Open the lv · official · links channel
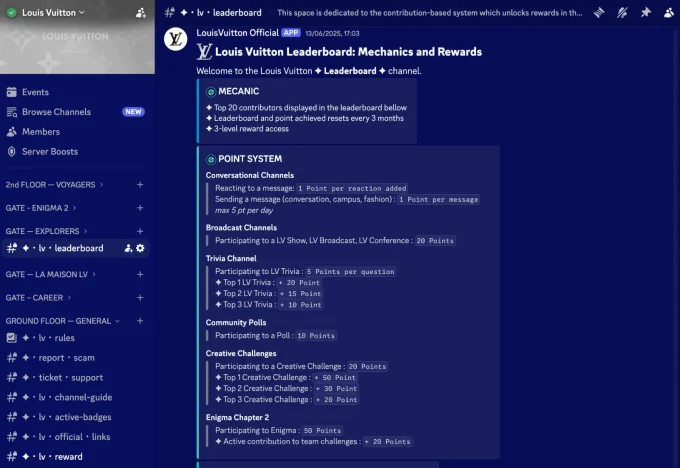This screenshot has height=468, width=680. point(66,437)
